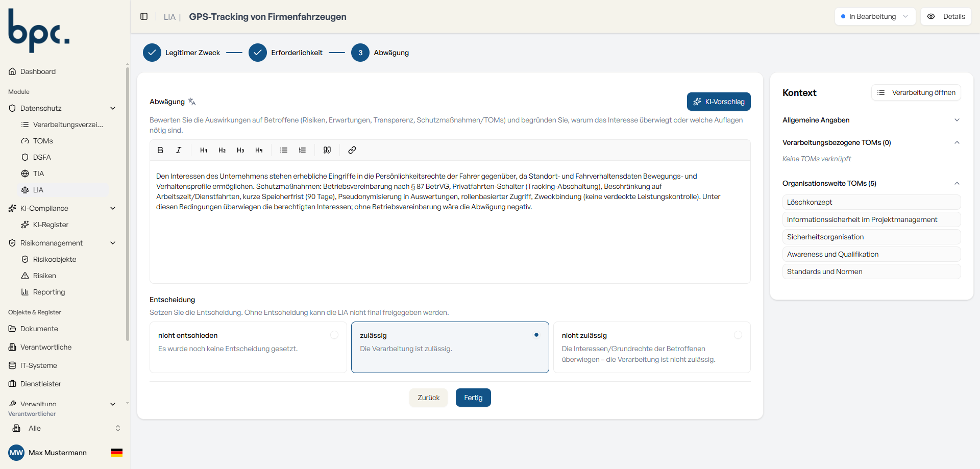Collapse the KI-Compliance section
The image size is (980, 469).
pyautogui.click(x=113, y=208)
